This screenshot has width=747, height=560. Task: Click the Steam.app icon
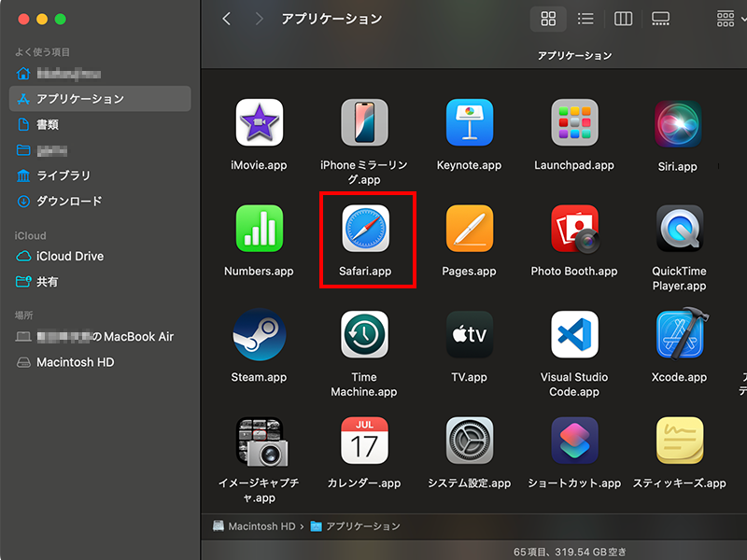(x=260, y=334)
